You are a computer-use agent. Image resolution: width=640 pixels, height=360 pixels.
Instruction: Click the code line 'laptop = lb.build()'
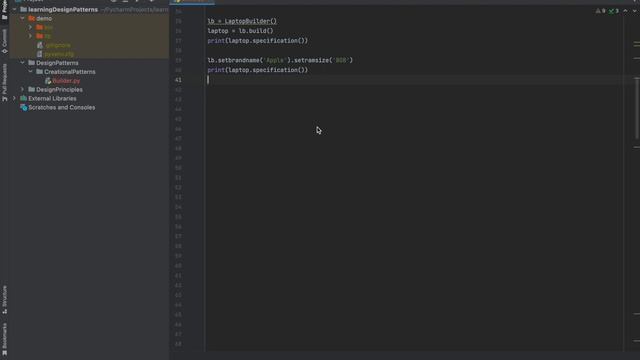(240, 31)
